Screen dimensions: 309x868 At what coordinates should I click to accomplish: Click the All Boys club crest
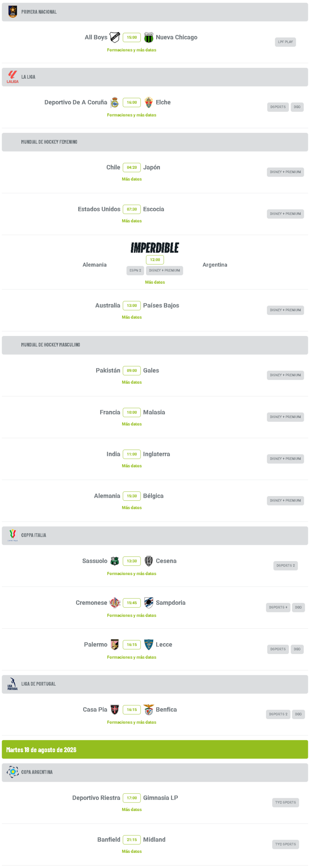115,37
